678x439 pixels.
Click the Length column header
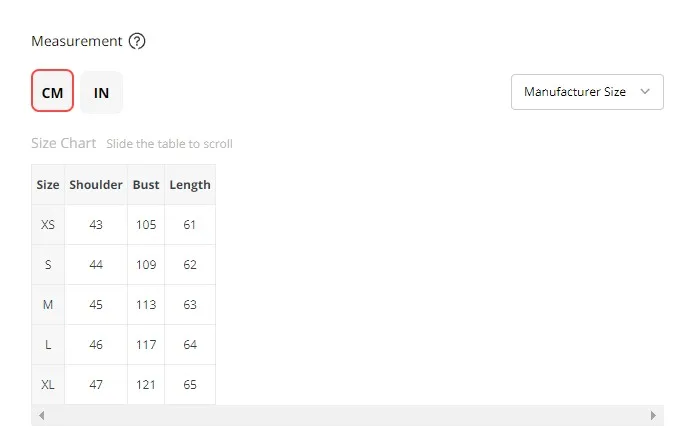(x=190, y=184)
